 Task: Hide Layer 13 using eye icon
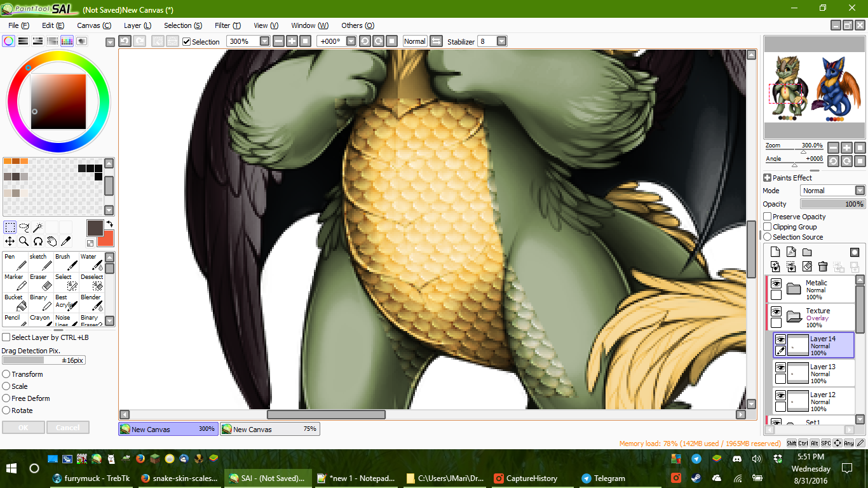[x=780, y=368]
